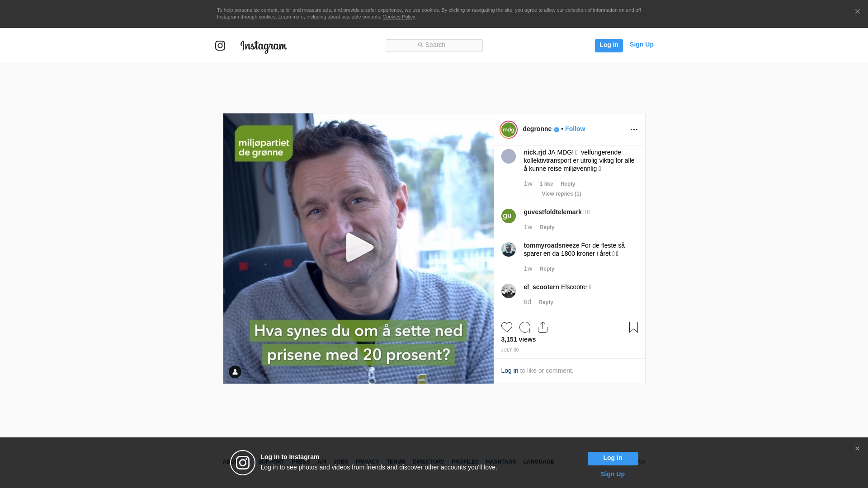Open the three-dot options menu
This screenshot has height=488, width=868.
[634, 130]
